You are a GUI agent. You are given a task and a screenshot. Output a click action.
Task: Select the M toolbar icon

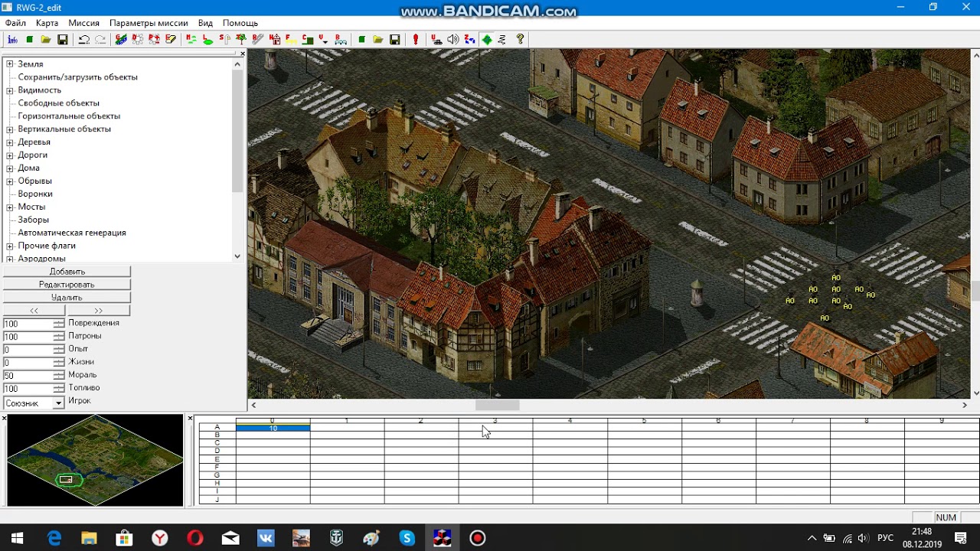191,40
